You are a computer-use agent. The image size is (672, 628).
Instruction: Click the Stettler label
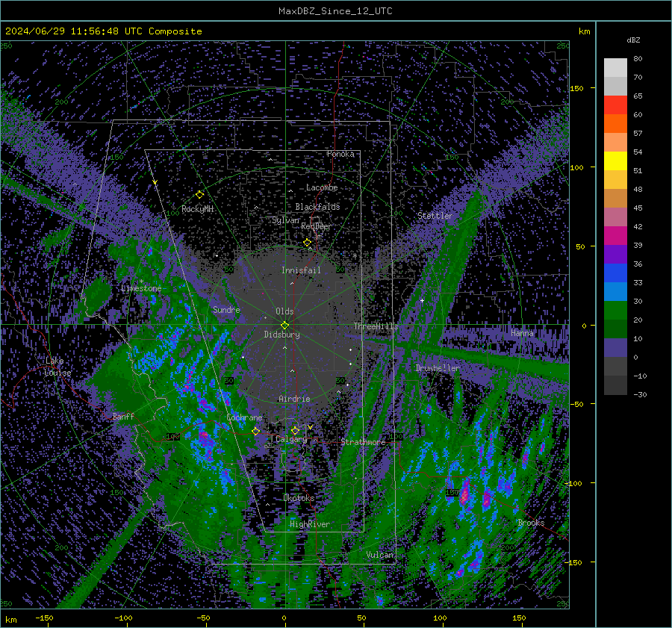[x=435, y=216]
